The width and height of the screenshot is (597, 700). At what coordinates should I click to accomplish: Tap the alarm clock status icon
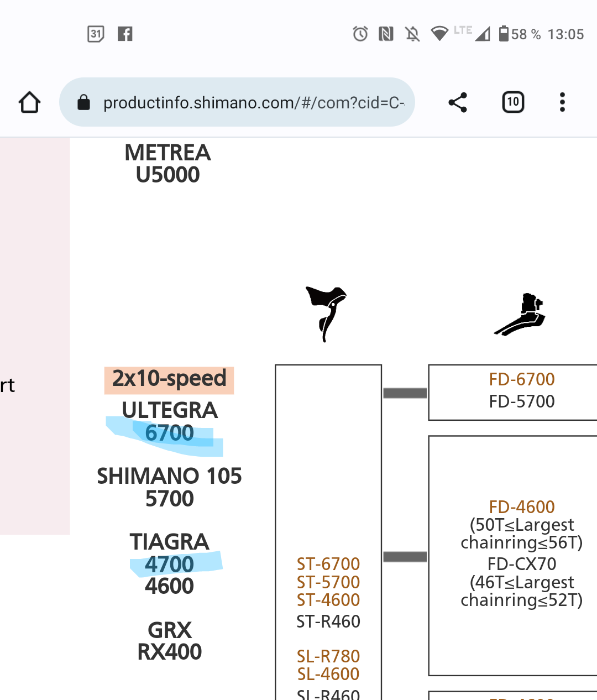360,34
